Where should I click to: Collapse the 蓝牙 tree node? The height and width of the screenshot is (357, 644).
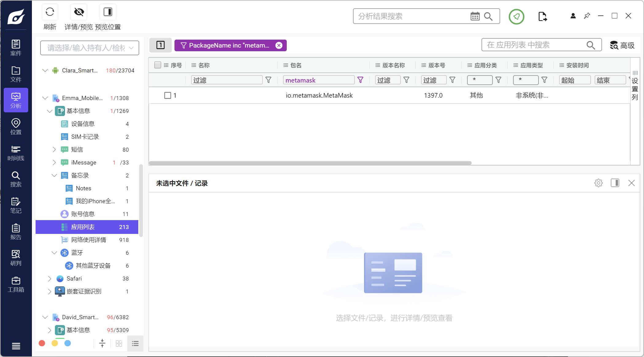click(x=54, y=253)
